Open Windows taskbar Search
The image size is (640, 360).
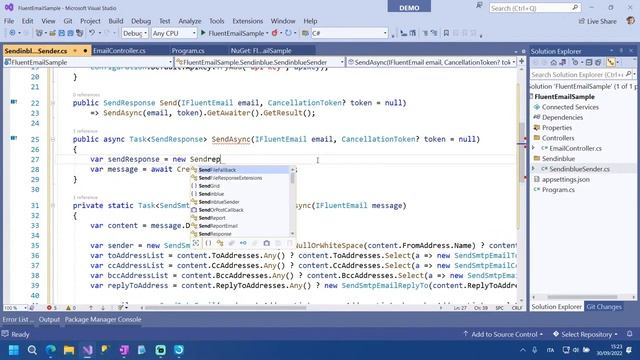coord(32,350)
